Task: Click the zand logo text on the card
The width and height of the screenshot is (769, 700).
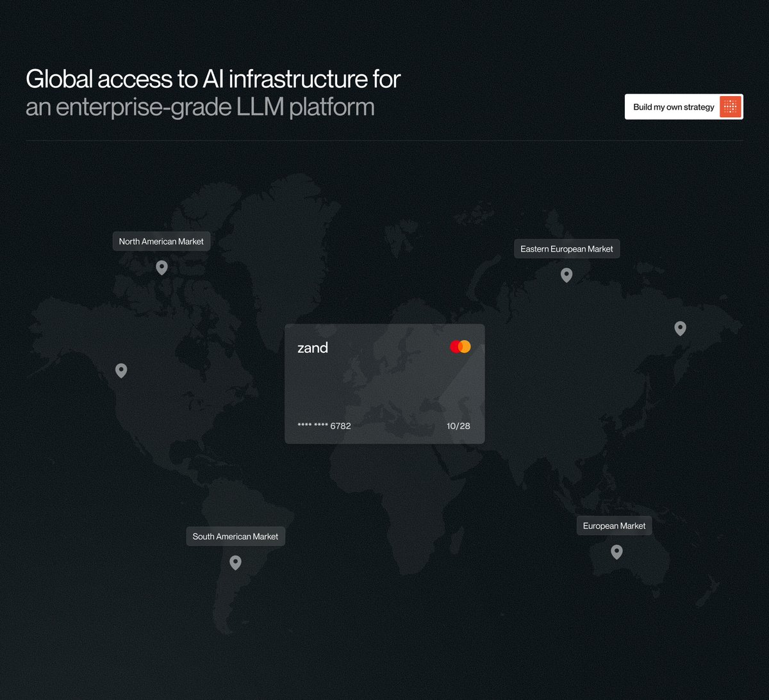Action: pos(313,348)
